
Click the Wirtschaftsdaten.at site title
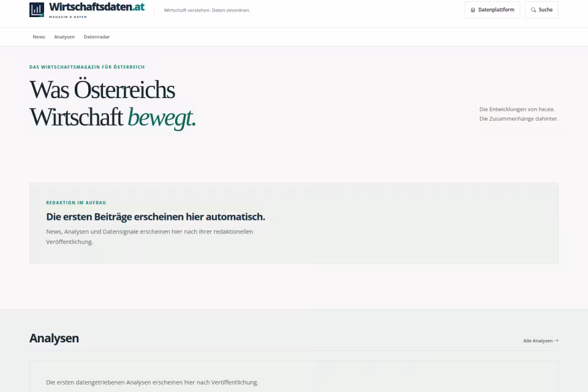[x=97, y=7]
